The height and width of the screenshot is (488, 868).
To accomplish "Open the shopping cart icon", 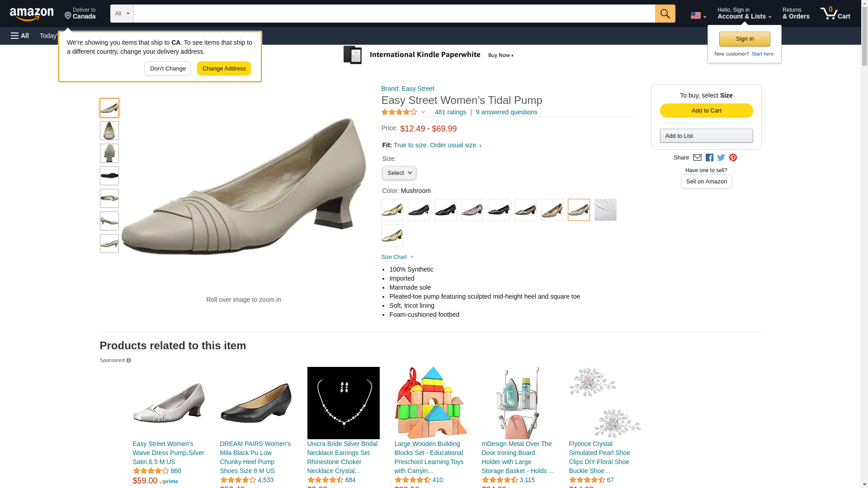I will 835,14.
